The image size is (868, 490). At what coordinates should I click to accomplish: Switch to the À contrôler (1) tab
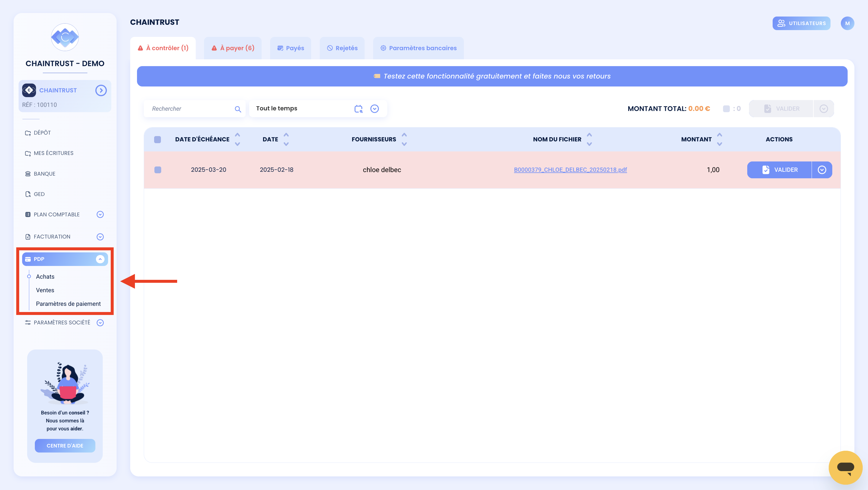163,48
